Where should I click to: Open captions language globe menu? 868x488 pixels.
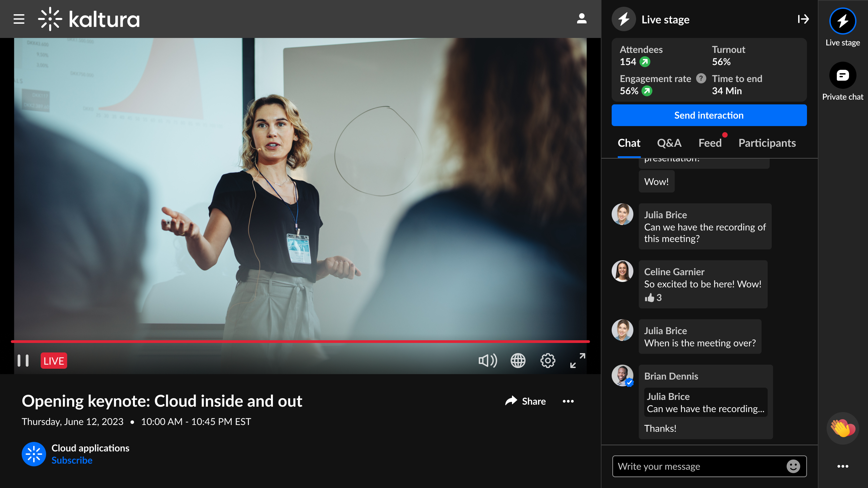518,361
